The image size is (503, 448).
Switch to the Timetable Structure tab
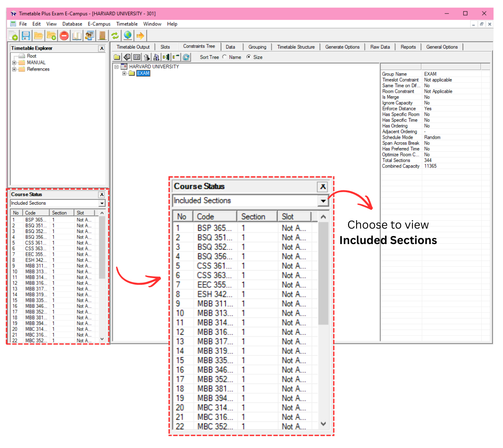(296, 47)
